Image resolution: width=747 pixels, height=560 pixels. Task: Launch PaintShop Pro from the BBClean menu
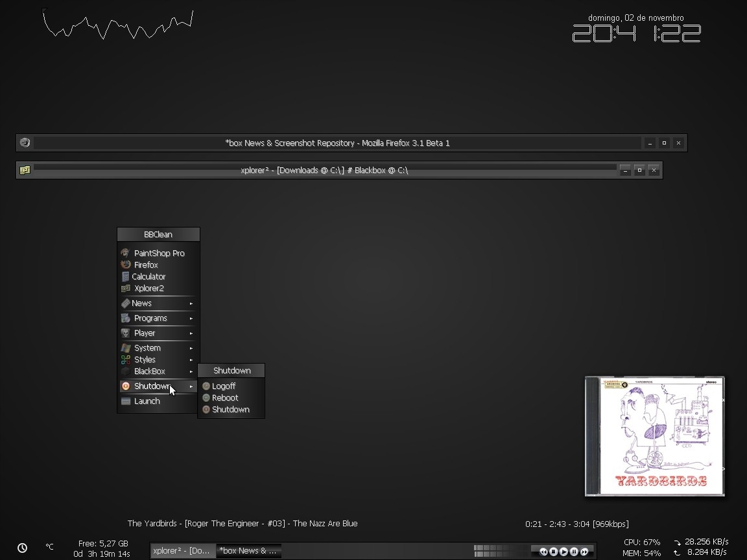point(159,253)
